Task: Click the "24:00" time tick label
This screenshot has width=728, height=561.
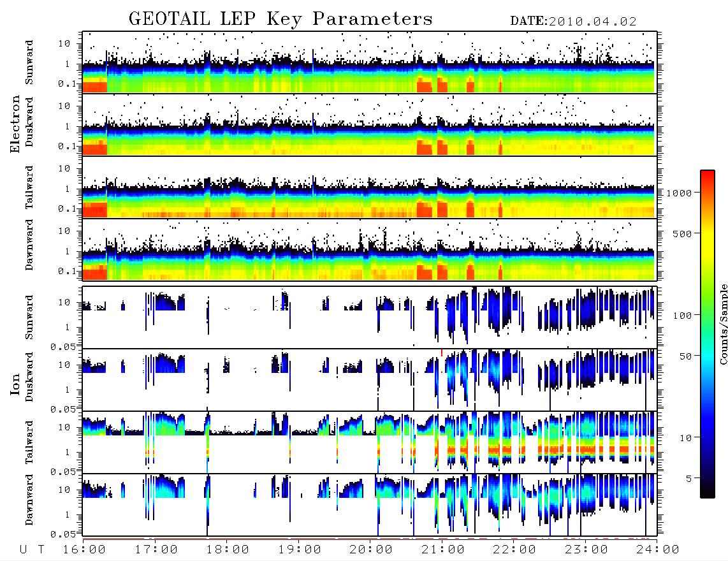Action: pos(658,550)
